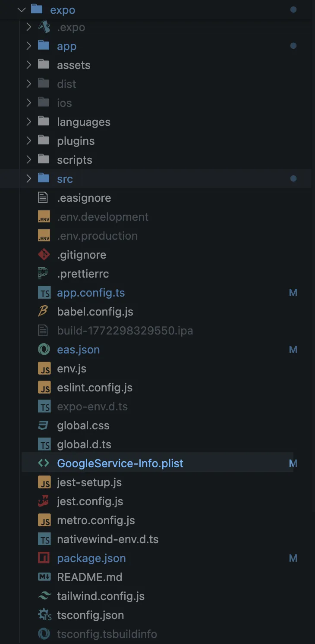315x644 pixels.
Task: Open tsconfig.json file
Action: tap(90, 615)
